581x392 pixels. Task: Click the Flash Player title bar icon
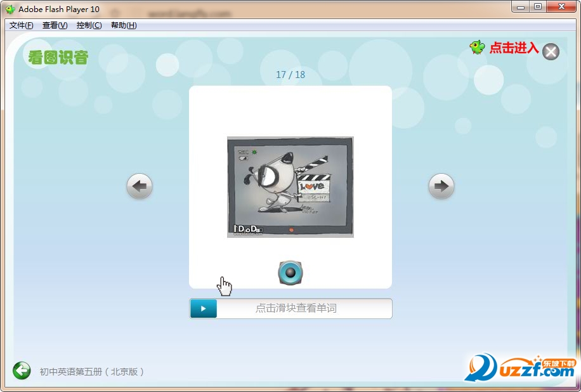tap(10, 10)
